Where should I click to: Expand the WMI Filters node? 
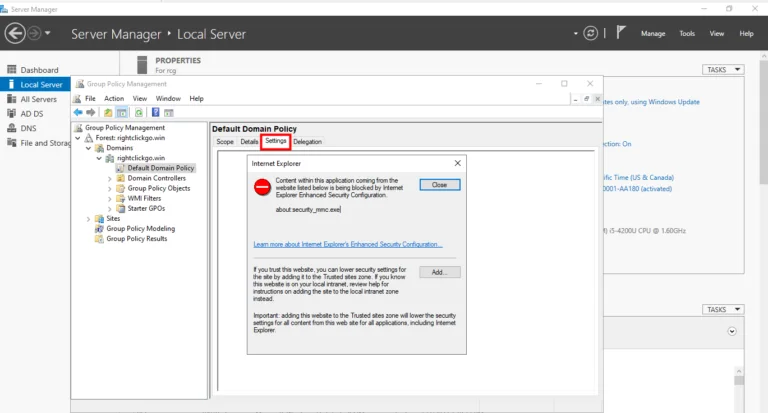[110, 199]
